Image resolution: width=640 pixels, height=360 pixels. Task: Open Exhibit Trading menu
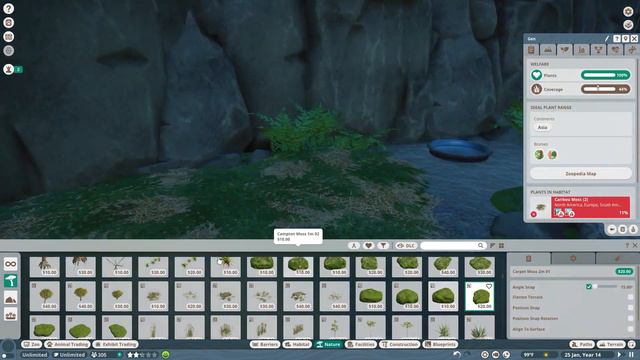click(x=116, y=344)
